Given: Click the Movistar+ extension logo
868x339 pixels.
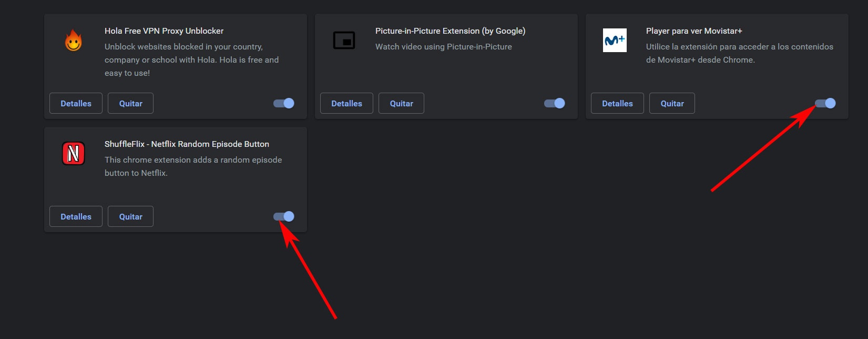Looking at the screenshot, I should pyautogui.click(x=615, y=40).
